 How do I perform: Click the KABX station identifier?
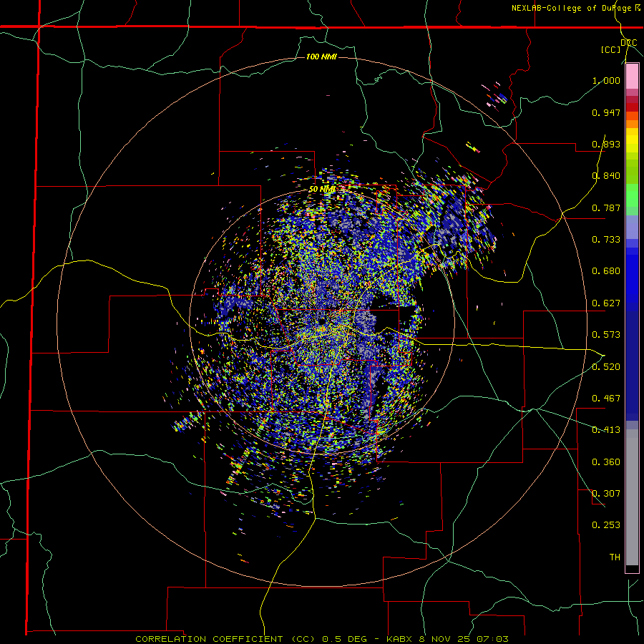[x=401, y=639]
